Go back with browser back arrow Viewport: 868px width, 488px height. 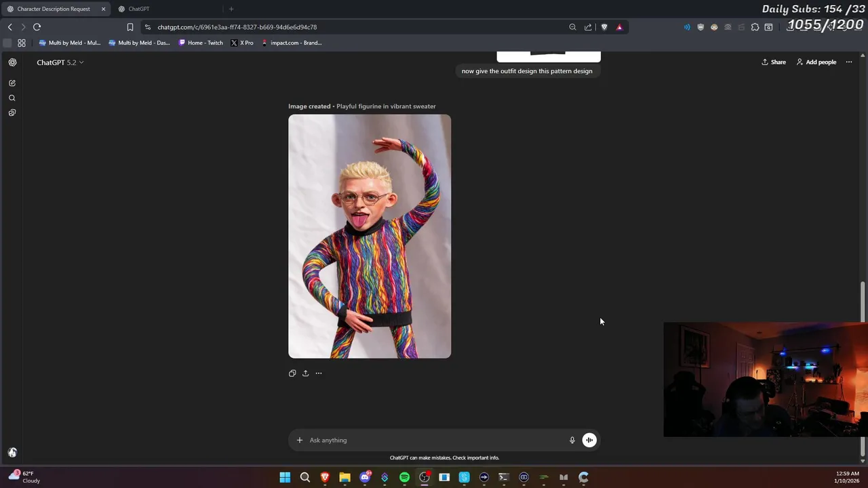(x=9, y=27)
